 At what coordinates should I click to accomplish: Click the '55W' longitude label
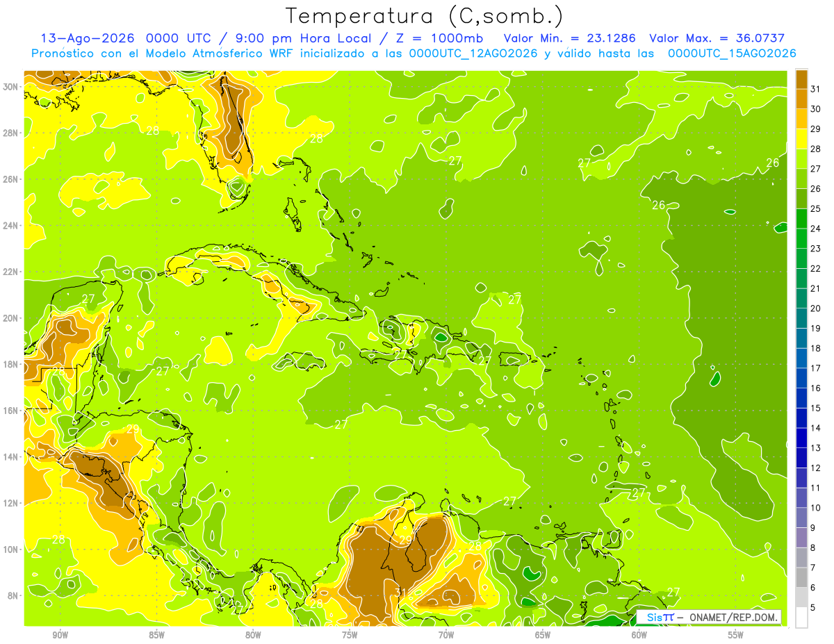coord(736,635)
